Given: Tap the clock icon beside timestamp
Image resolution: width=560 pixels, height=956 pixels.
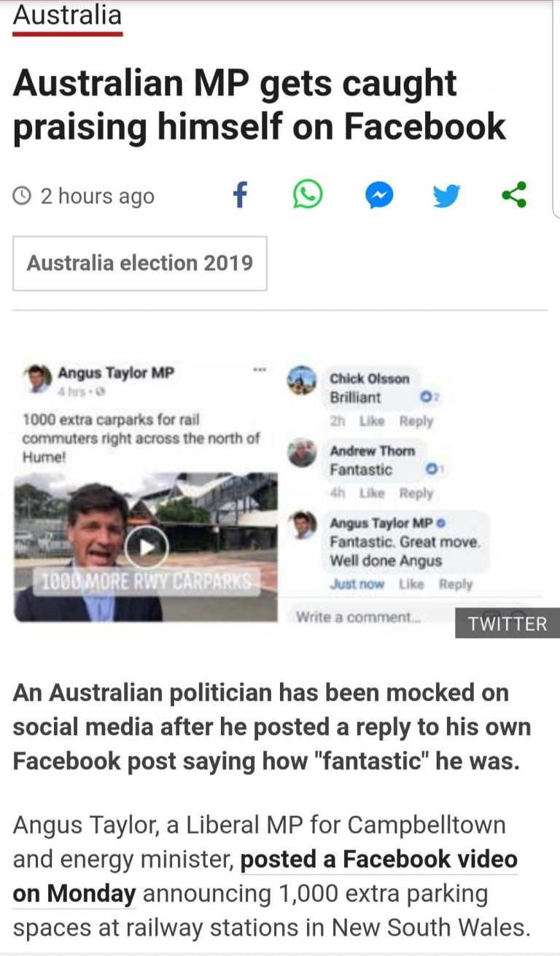Looking at the screenshot, I should (23, 195).
